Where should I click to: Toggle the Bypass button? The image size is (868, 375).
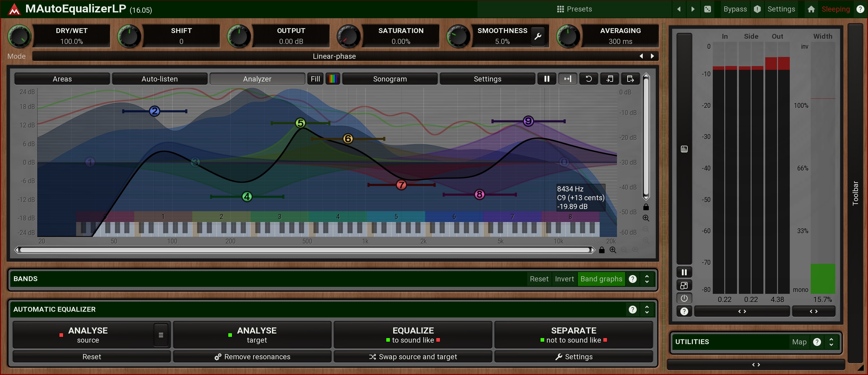coord(735,9)
